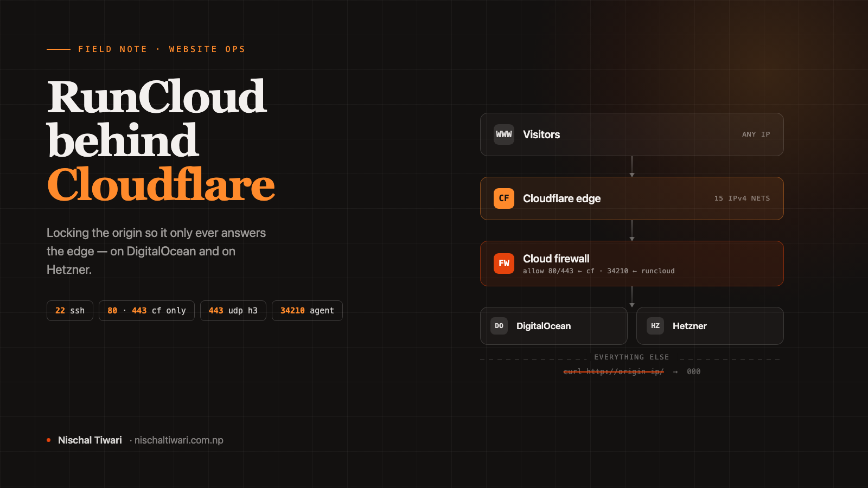Select the '22 ssh' port chip
Screen dimensions: 868x488
click(70, 311)
